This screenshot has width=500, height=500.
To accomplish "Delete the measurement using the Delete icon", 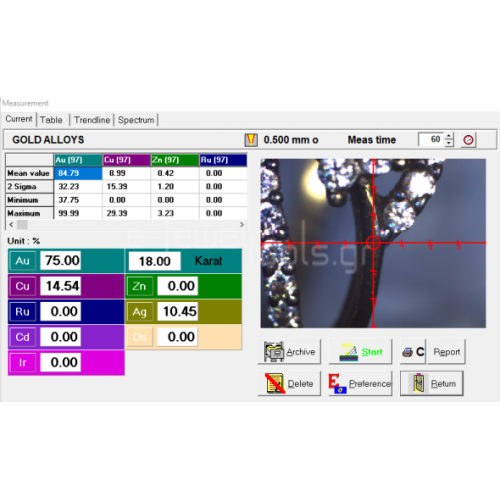I will tap(289, 383).
